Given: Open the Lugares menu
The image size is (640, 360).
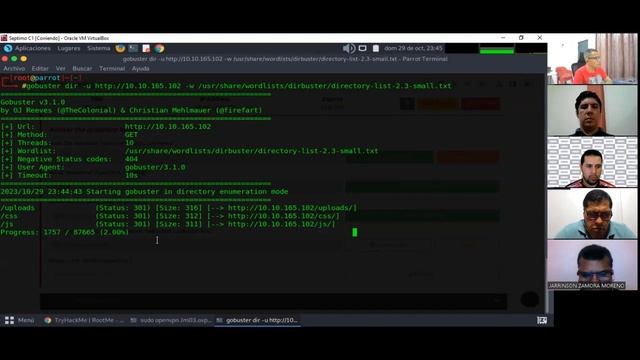Looking at the screenshot, I should click(69, 48).
